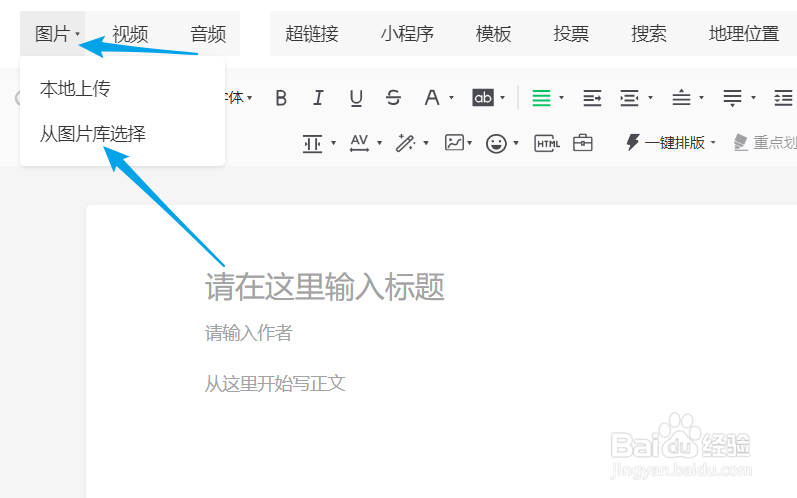Toggle strikethrough formatting
797x498 pixels.
tap(393, 98)
